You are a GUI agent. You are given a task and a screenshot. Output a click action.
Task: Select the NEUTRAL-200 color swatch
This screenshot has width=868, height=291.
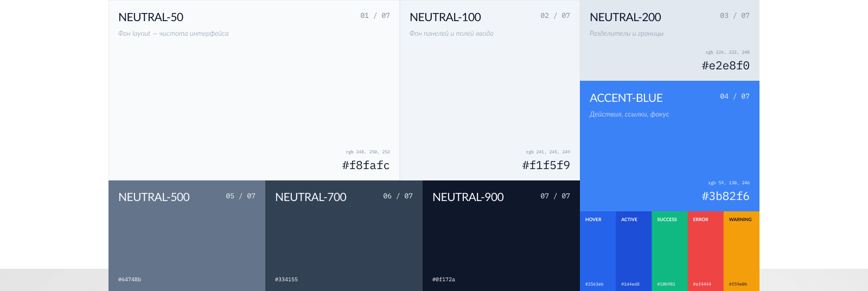(669, 41)
